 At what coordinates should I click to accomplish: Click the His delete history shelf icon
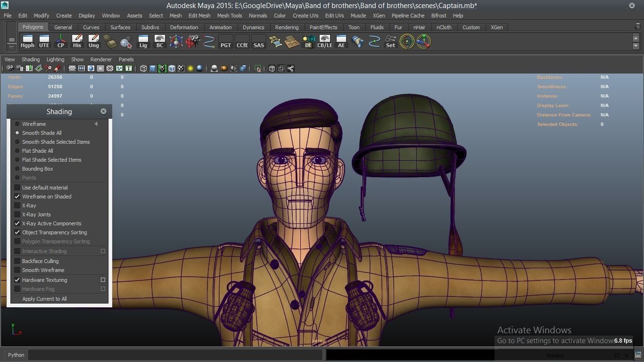[77, 41]
